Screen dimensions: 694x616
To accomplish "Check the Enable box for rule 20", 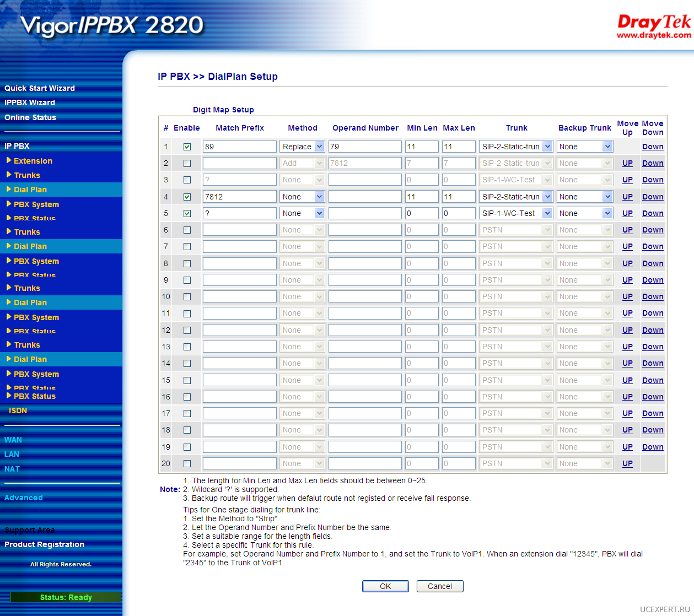I will 187,463.
